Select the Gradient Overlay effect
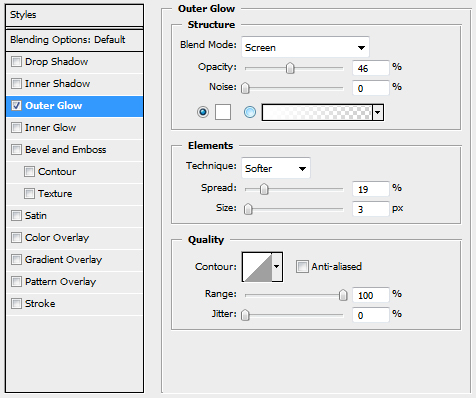This screenshot has height=398, width=476. click(63, 260)
